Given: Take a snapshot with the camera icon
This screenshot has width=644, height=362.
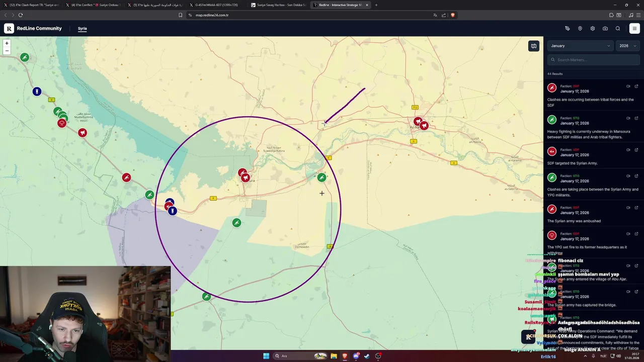Looking at the screenshot, I should [605, 29].
